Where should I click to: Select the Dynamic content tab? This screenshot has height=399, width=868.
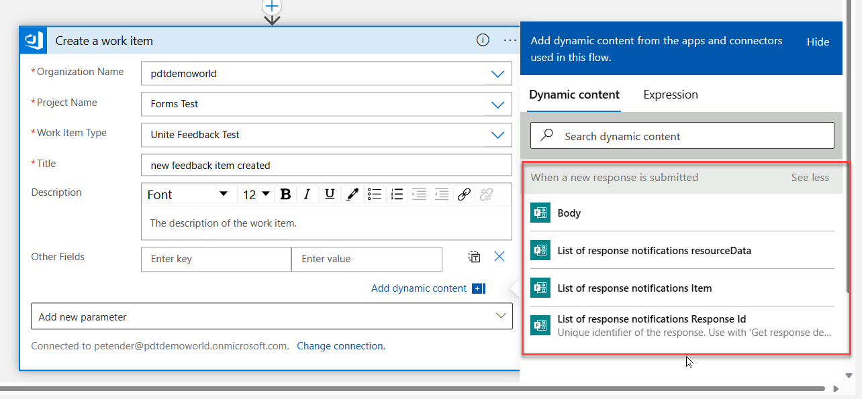click(x=574, y=95)
